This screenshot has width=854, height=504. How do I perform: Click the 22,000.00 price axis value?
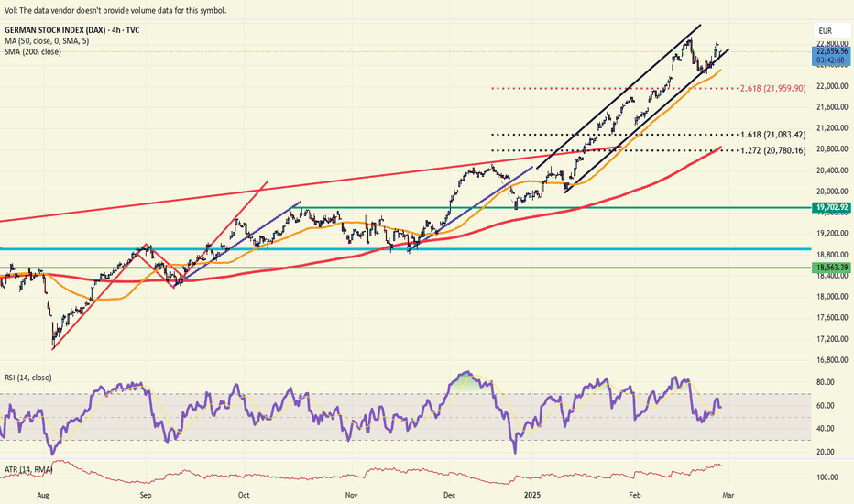[832, 86]
